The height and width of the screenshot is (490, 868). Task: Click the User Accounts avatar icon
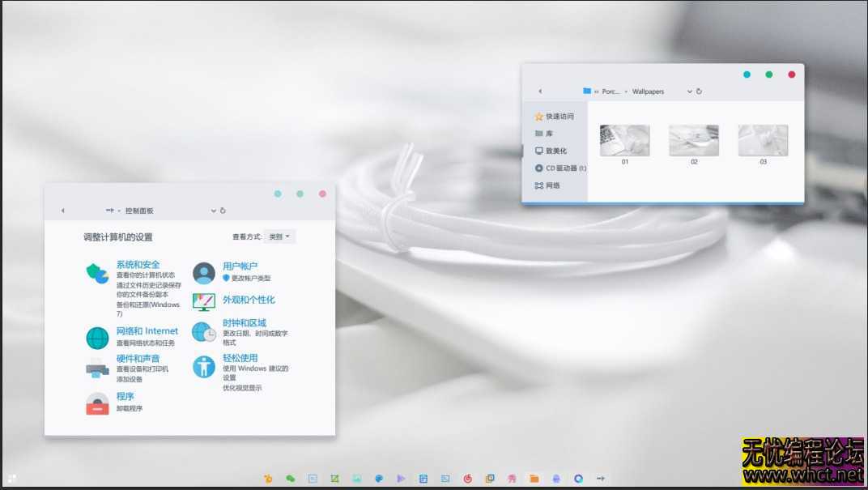204,272
